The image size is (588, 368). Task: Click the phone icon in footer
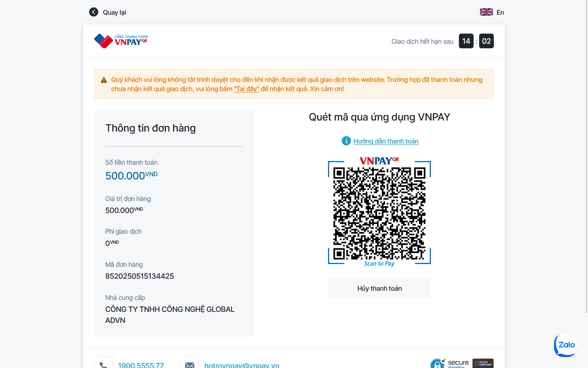pos(103,365)
